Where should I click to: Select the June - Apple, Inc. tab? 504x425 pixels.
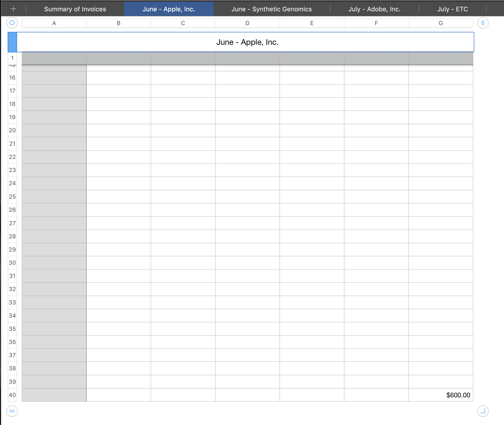tap(169, 9)
